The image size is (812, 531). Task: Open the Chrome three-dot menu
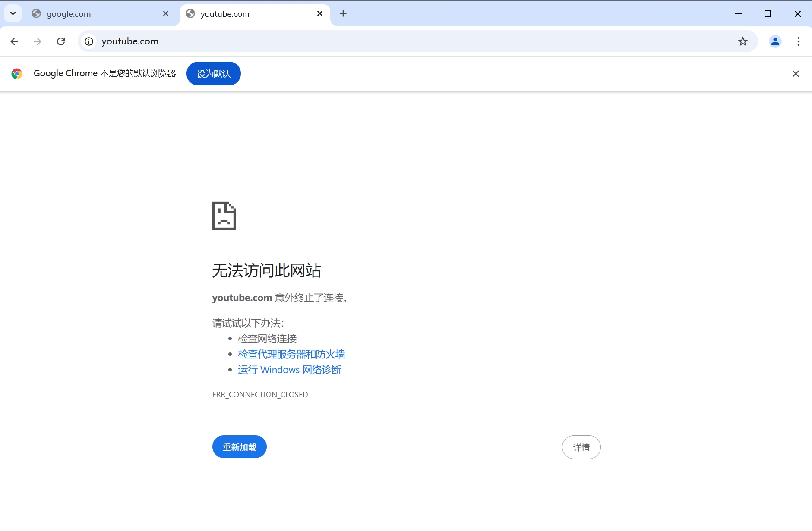(799, 41)
